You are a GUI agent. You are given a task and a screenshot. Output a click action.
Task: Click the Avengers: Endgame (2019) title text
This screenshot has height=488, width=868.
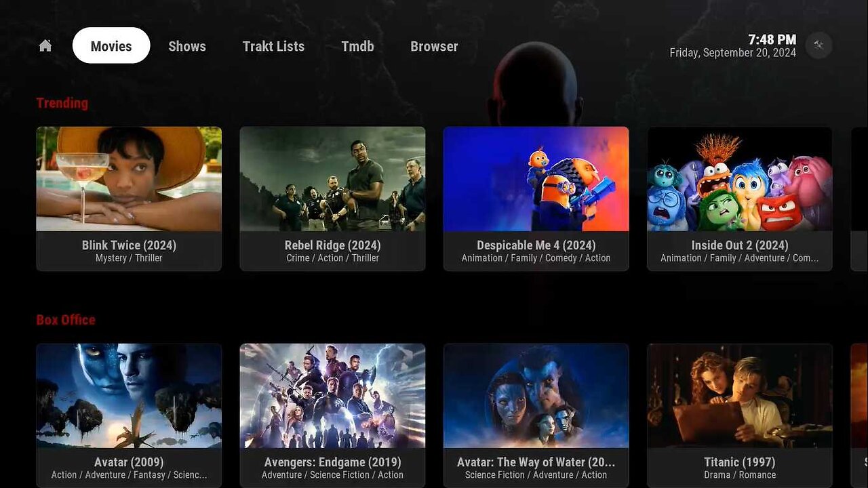(332, 462)
